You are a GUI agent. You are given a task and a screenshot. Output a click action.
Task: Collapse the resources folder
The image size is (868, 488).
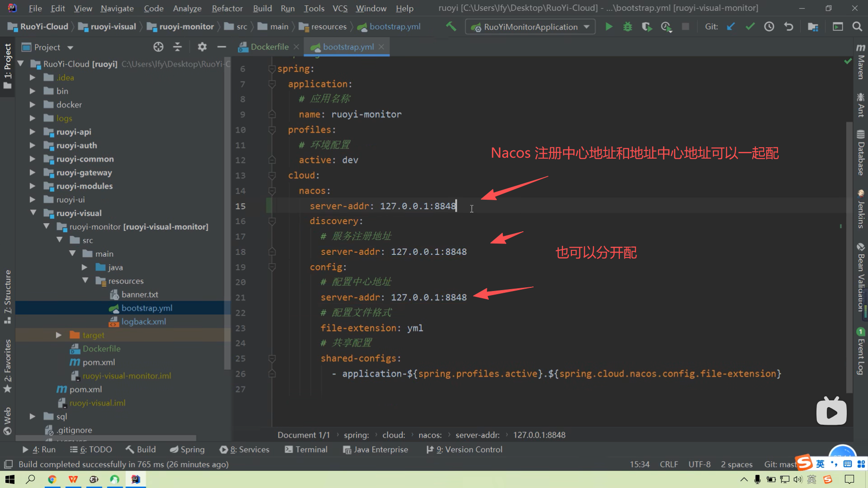click(x=85, y=280)
